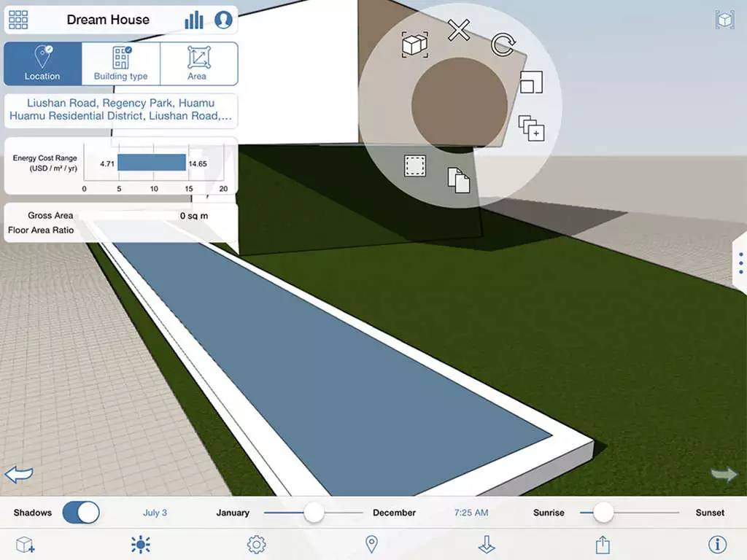Click the Liushan Road address field
The height and width of the screenshot is (560, 747).
click(x=121, y=109)
